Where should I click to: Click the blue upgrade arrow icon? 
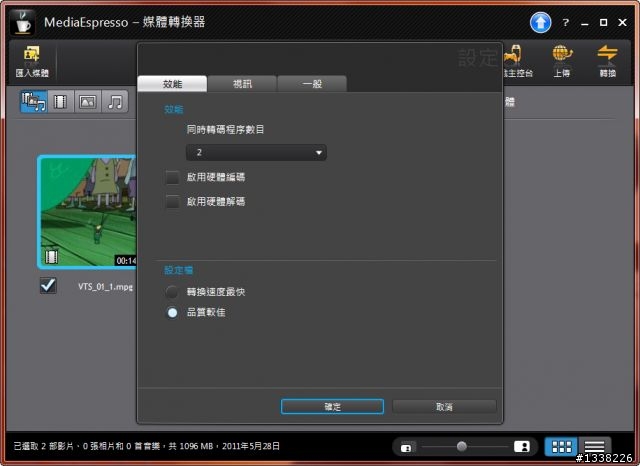coord(540,22)
